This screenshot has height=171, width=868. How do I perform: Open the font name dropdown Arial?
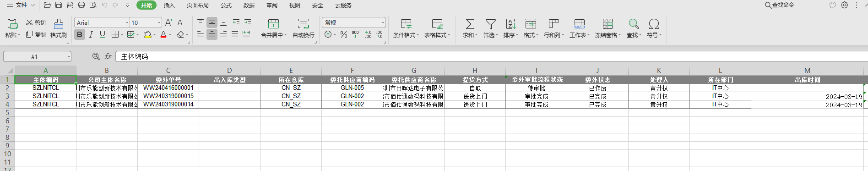click(x=127, y=22)
